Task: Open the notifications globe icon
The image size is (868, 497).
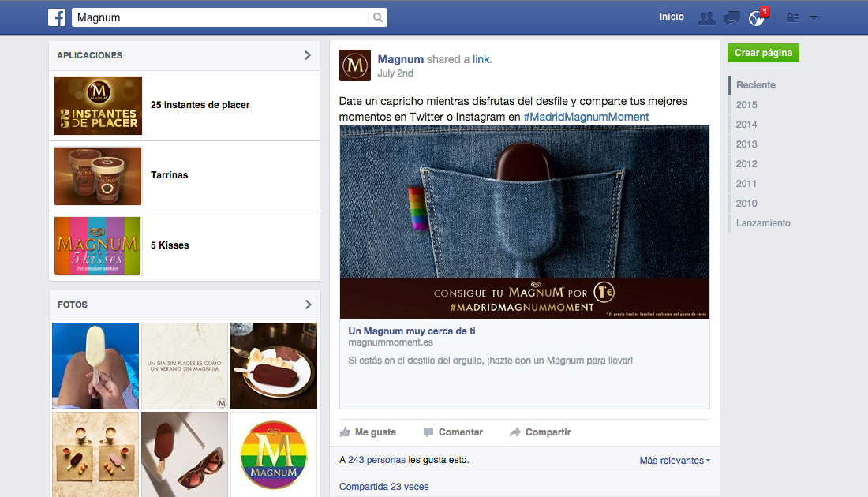Action: [x=756, y=17]
